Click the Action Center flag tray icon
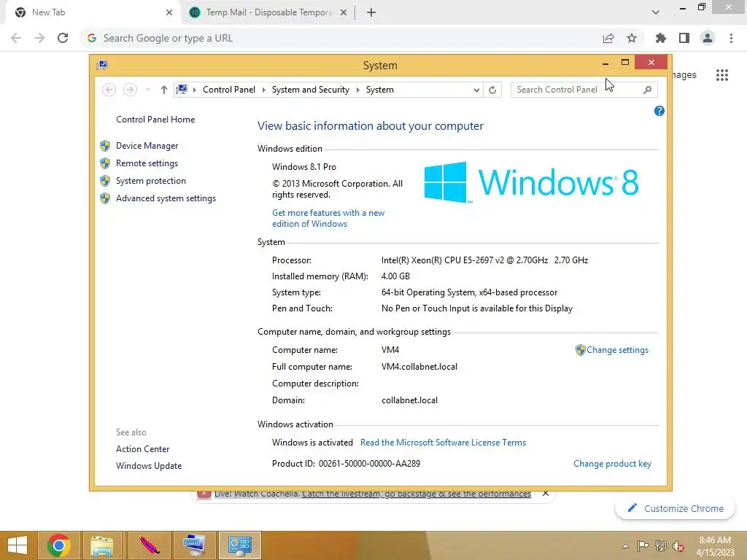 pyautogui.click(x=643, y=546)
